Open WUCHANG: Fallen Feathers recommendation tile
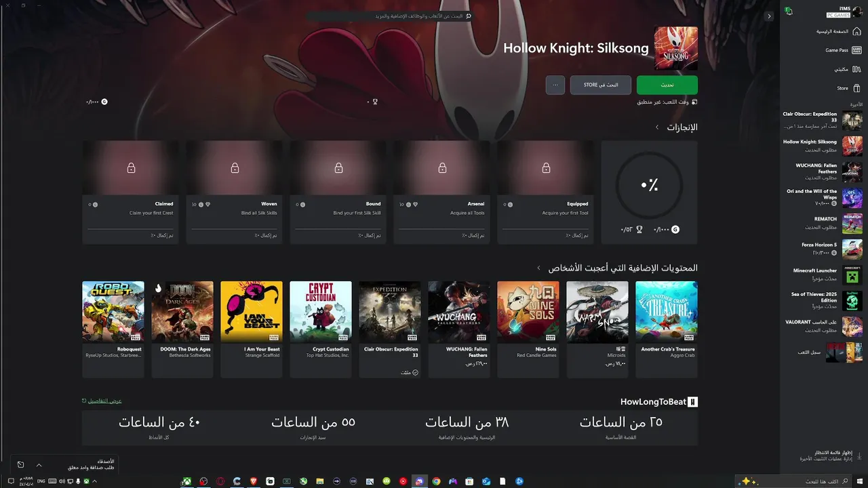Image resolution: width=868 pixels, height=488 pixels. pyautogui.click(x=459, y=329)
